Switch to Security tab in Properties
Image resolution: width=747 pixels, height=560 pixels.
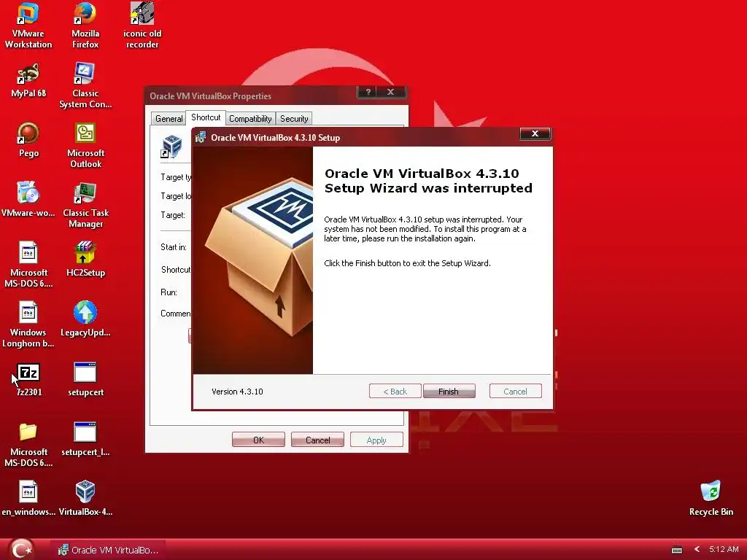click(294, 119)
